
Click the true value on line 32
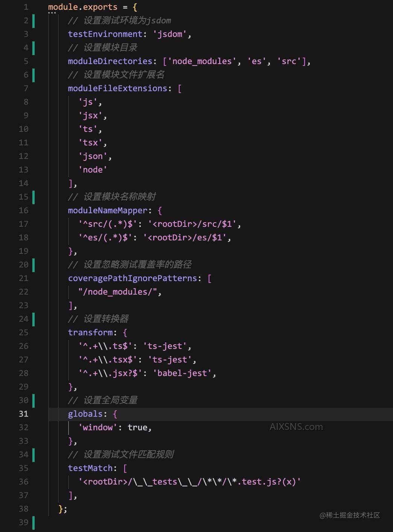click(137, 428)
